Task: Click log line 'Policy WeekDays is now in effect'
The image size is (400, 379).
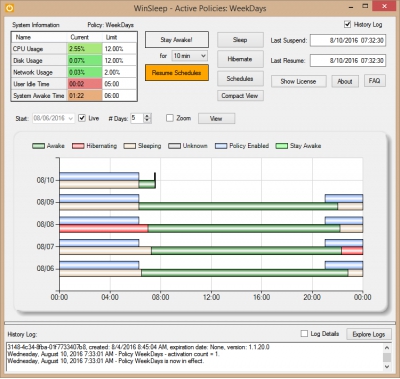Action: 106,361
